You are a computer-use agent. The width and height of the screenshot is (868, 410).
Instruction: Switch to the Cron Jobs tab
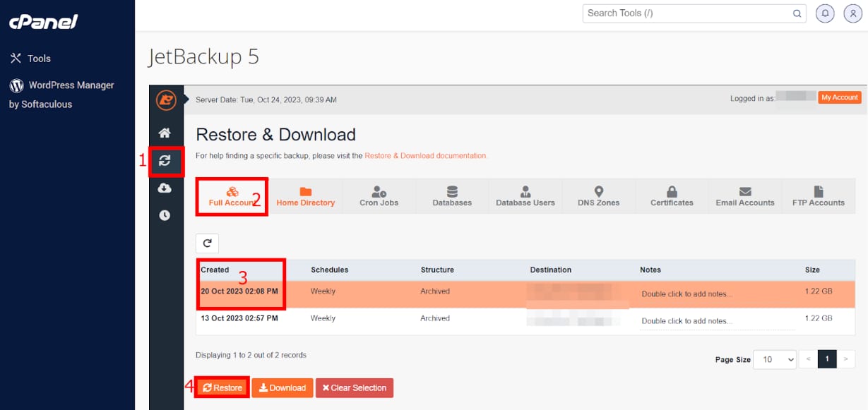point(379,197)
